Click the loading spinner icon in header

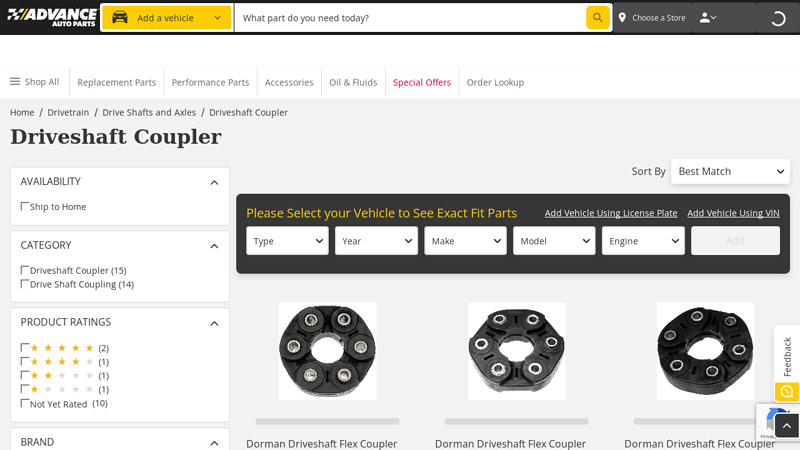(x=778, y=19)
